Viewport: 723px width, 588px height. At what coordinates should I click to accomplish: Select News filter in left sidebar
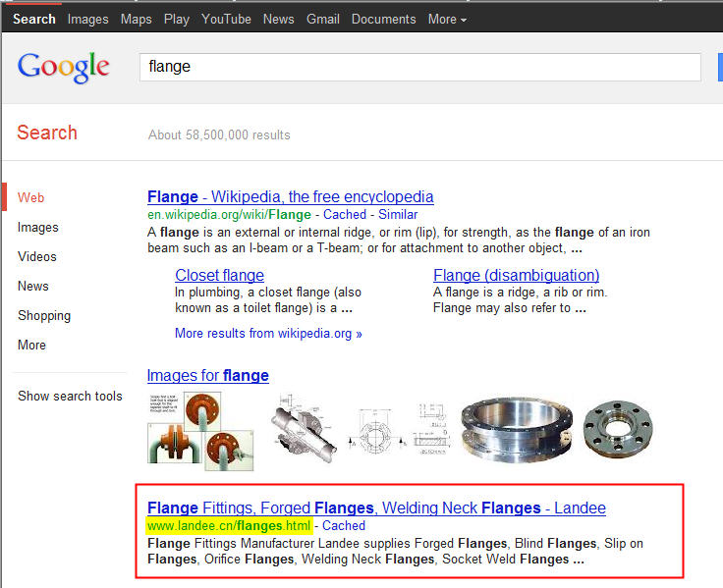(x=32, y=287)
